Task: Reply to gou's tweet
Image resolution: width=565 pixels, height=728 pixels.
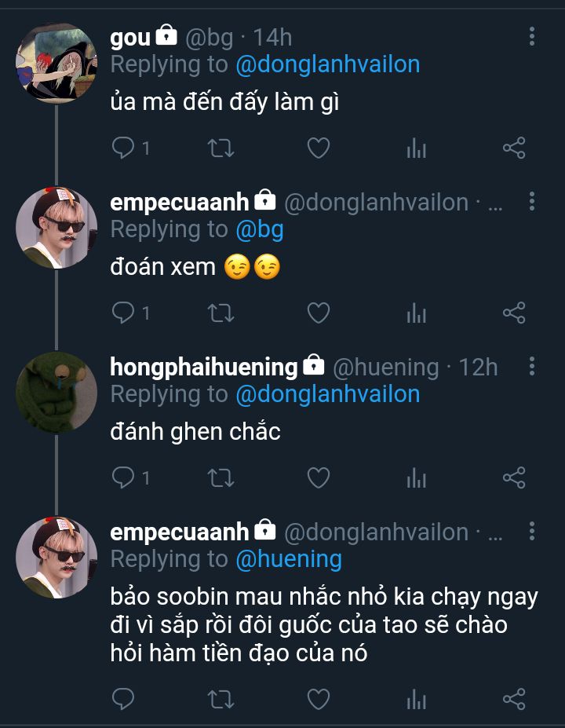Action: [122, 148]
